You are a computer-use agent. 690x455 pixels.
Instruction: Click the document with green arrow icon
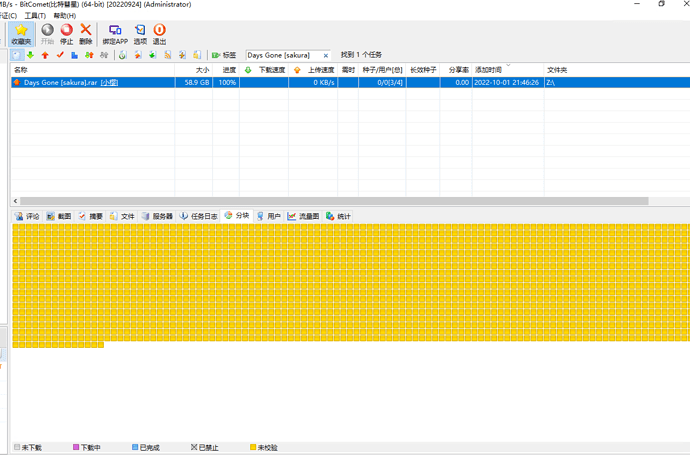point(152,55)
